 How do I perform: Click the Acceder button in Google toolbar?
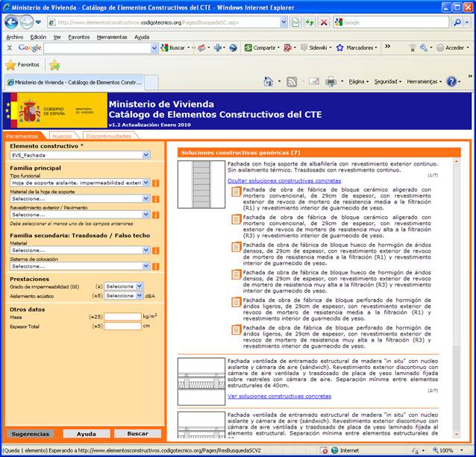451,48
